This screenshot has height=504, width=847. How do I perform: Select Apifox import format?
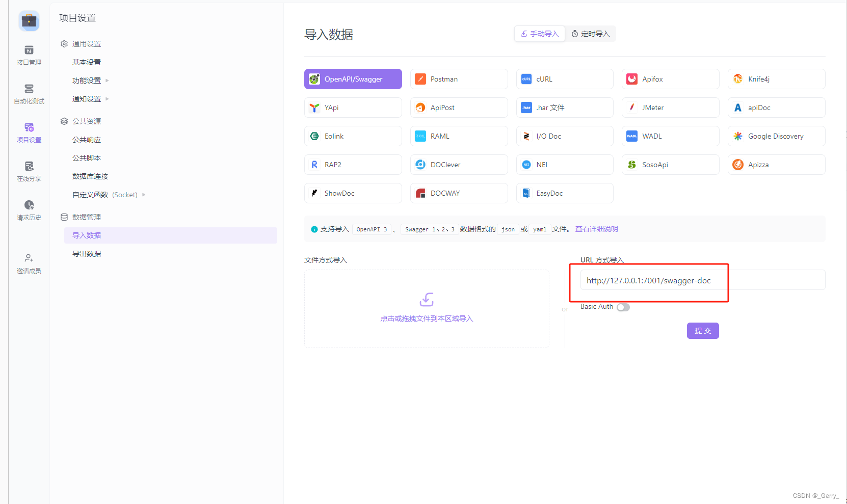pos(671,79)
